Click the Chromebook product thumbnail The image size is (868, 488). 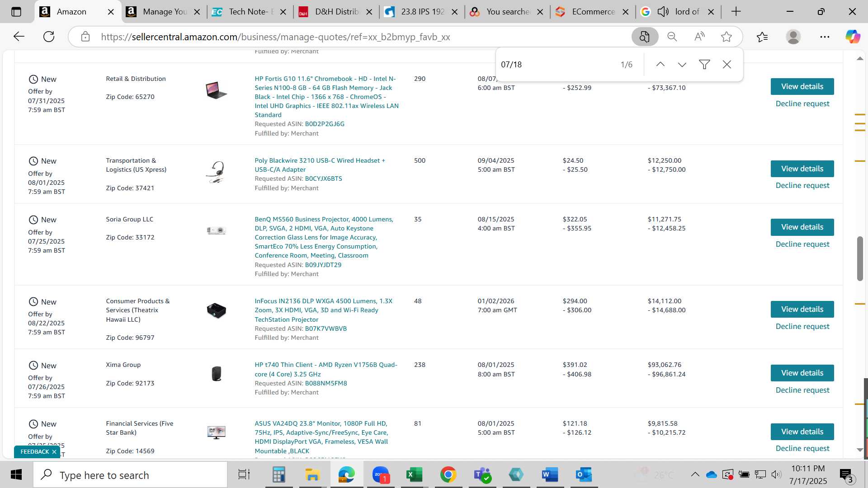216,90
